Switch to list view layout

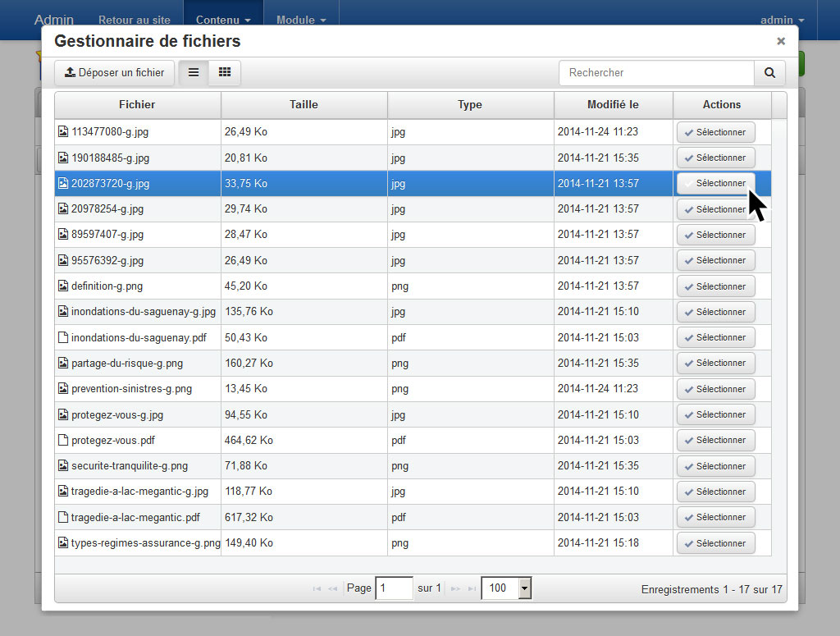click(194, 73)
